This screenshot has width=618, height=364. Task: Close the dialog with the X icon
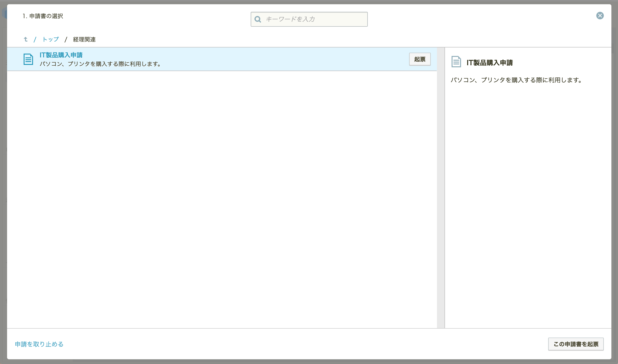[600, 16]
